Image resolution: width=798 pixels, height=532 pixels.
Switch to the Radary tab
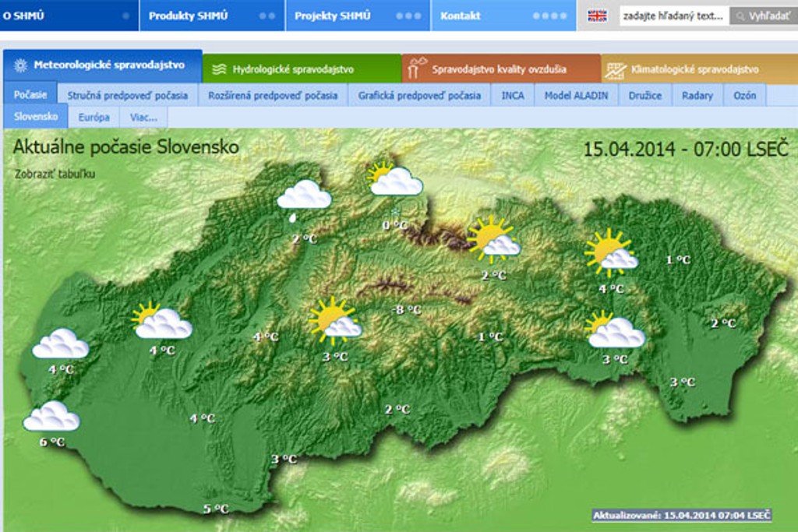[697, 96]
